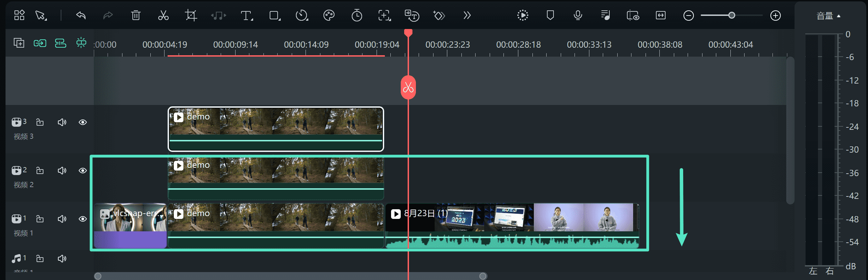Viewport: 868px width, 280px height.
Task: Open the add track options button
Action: click(19, 43)
